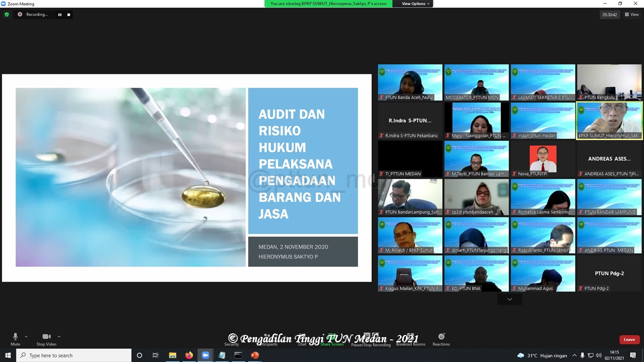Select the MODERATOR_PTTUN MDN video tile
Image resolution: width=644 pixels, height=362 pixels.
pos(476,82)
